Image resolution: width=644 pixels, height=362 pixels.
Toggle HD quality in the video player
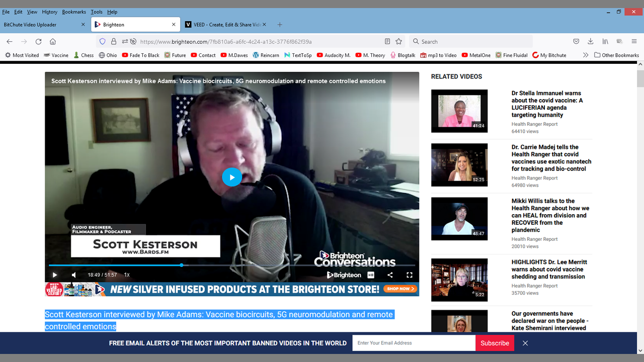pos(371,275)
